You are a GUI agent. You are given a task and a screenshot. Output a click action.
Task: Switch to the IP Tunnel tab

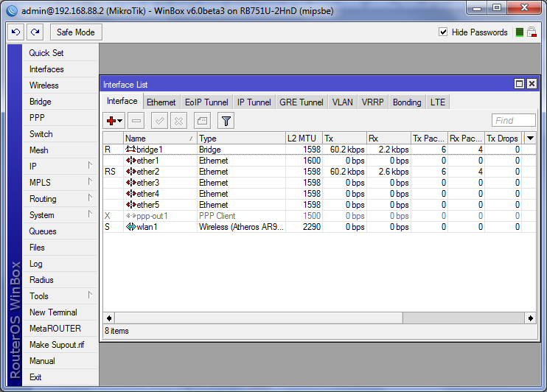[x=254, y=102]
